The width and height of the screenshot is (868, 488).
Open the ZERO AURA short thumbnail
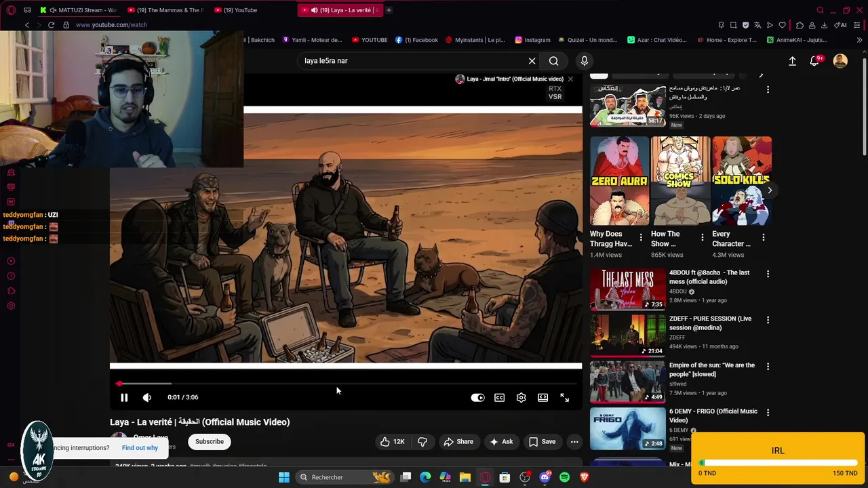[619, 181]
